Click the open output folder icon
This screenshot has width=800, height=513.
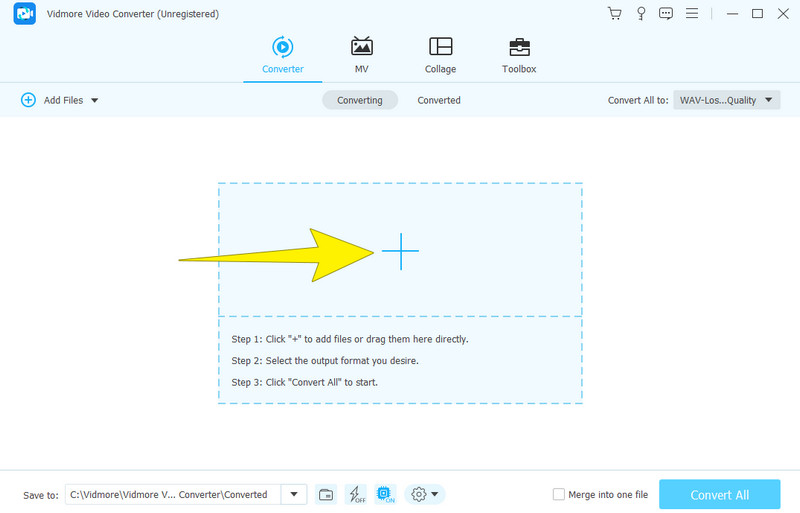[x=326, y=494]
